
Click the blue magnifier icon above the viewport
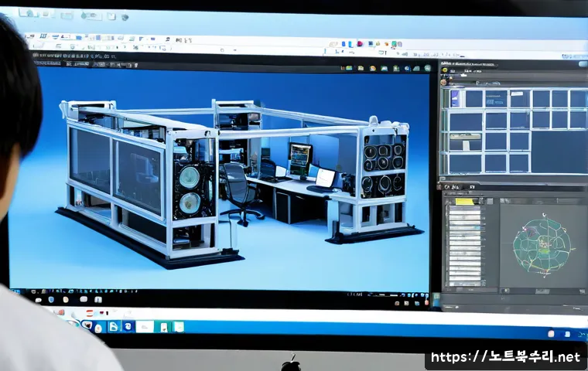click(x=408, y=69)
